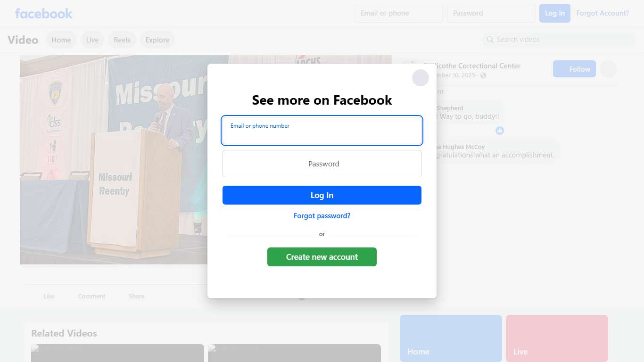Click the Forgot Account? header link
Screen dimensions: 644x362
[x=603, y=13]
